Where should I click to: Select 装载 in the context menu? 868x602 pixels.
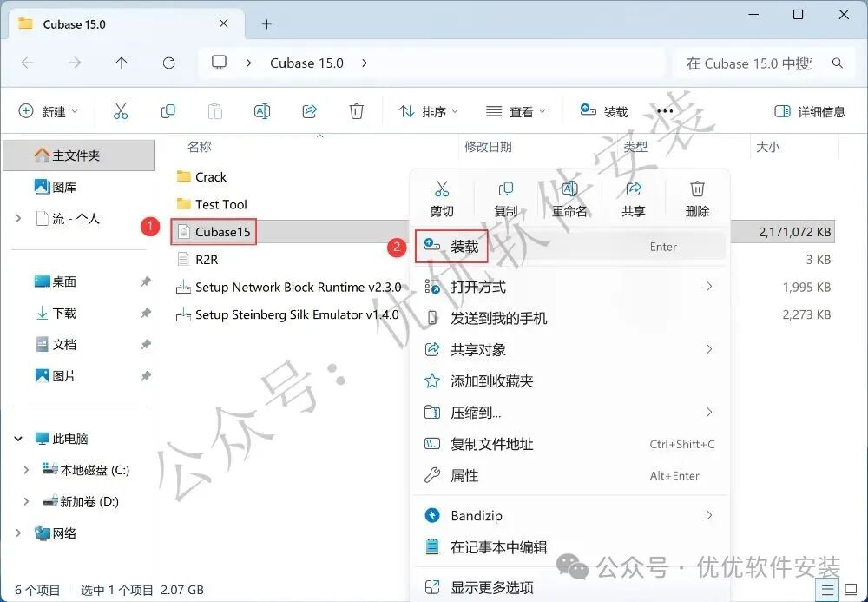[x=569, y=247]
